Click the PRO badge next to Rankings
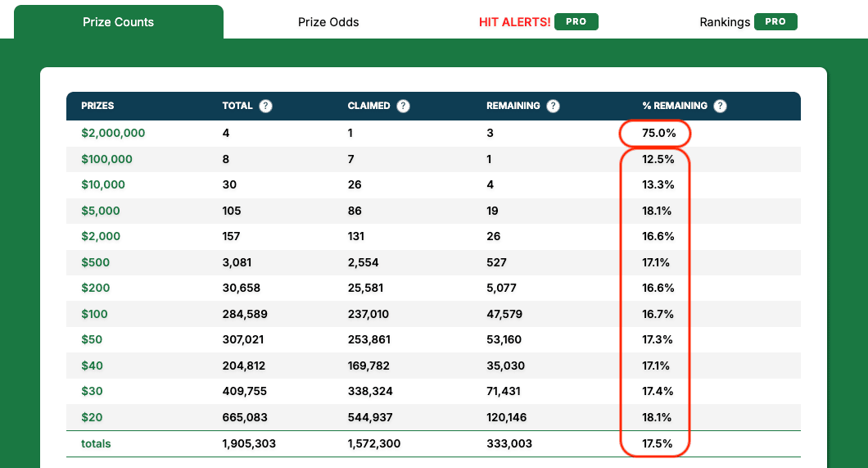The width and height of the screenshot is (868, 468). click(x=775, y=21)
